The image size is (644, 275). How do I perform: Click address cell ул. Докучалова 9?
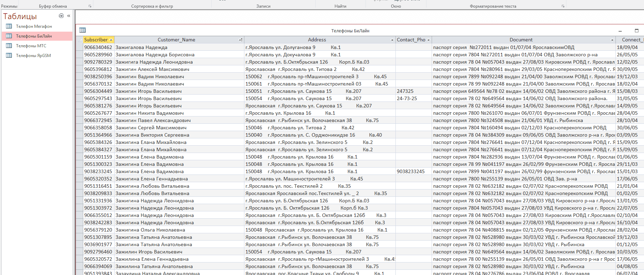[320, 55]
